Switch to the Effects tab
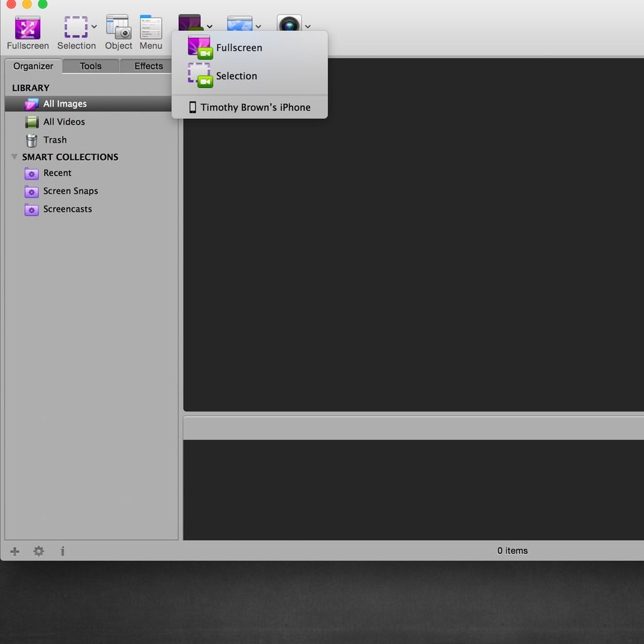644x644 pixels. (149, 66)
